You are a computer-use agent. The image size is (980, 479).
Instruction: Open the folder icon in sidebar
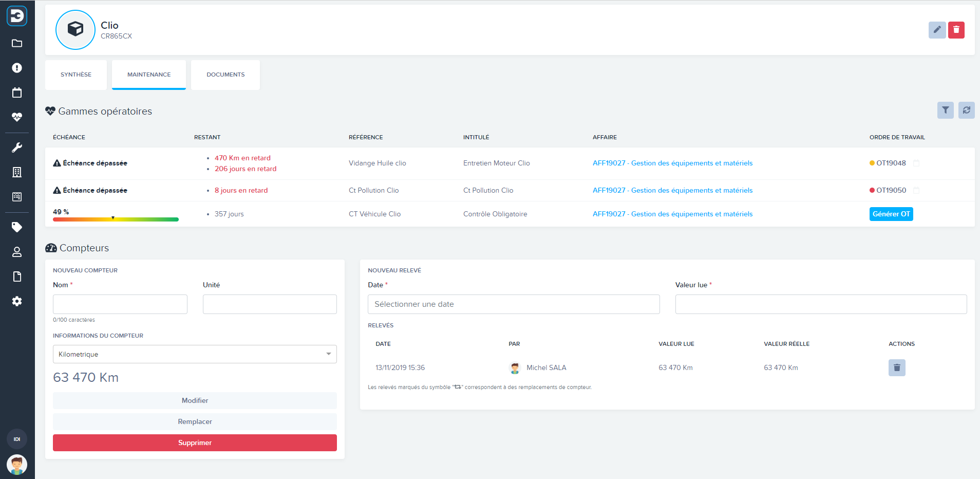17,43
